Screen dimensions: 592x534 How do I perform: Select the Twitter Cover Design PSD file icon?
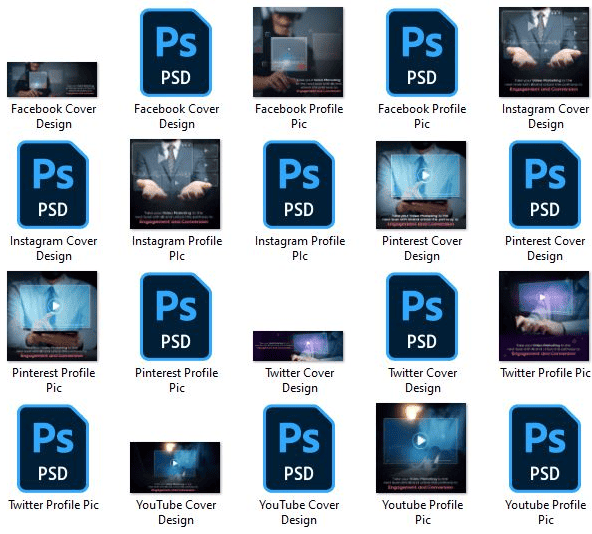422,316
